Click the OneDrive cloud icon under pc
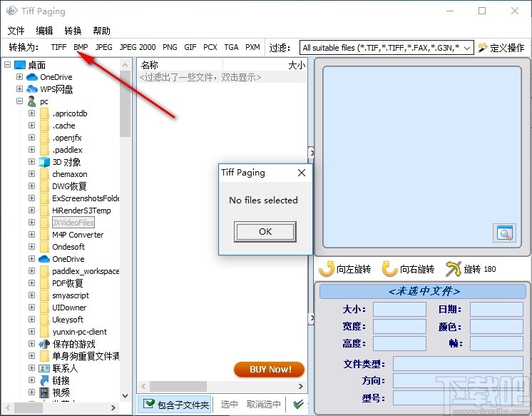Viewport: 532px width, 416px height. click(44, 259)
